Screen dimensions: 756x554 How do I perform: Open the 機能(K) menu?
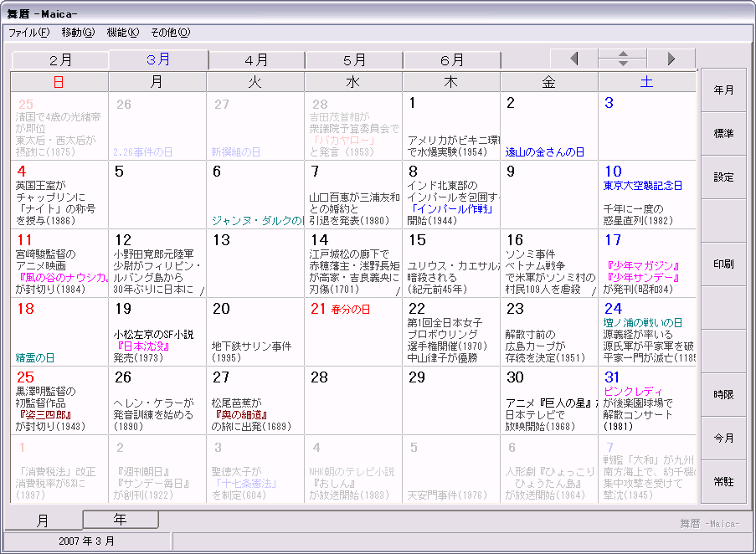pyautogui.click(x=123, y=33)
